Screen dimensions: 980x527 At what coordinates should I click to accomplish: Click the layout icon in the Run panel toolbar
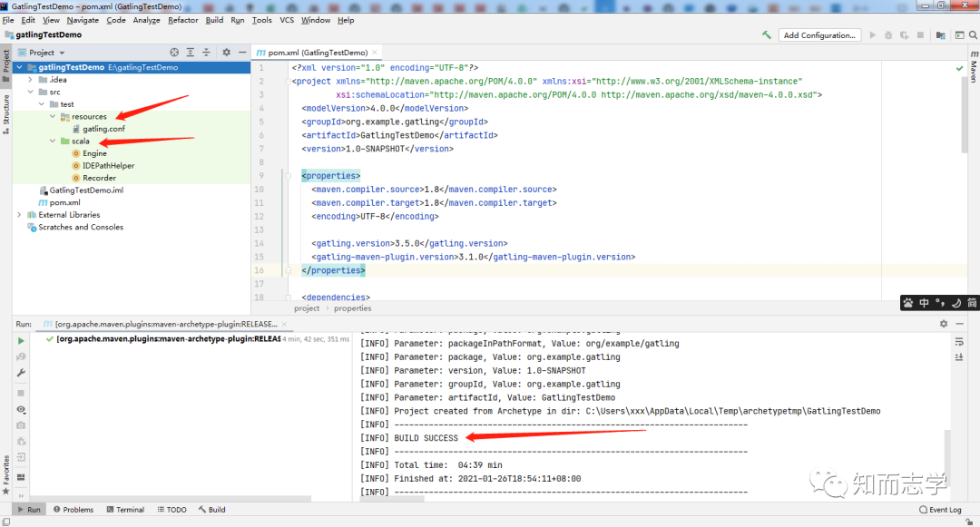coord(21,478)
